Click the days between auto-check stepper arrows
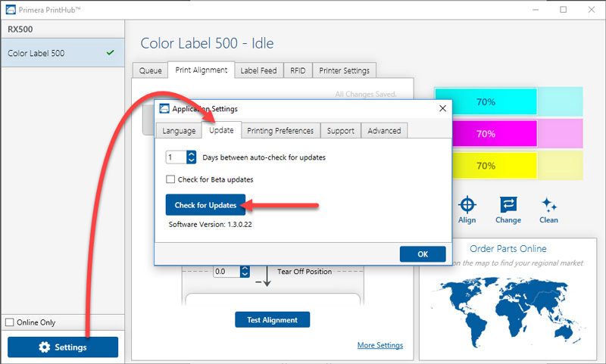606x364 pixels. (192, 157)
